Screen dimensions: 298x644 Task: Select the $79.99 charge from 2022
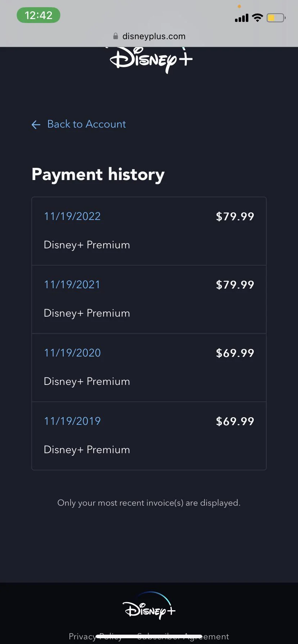click(234, 216)
